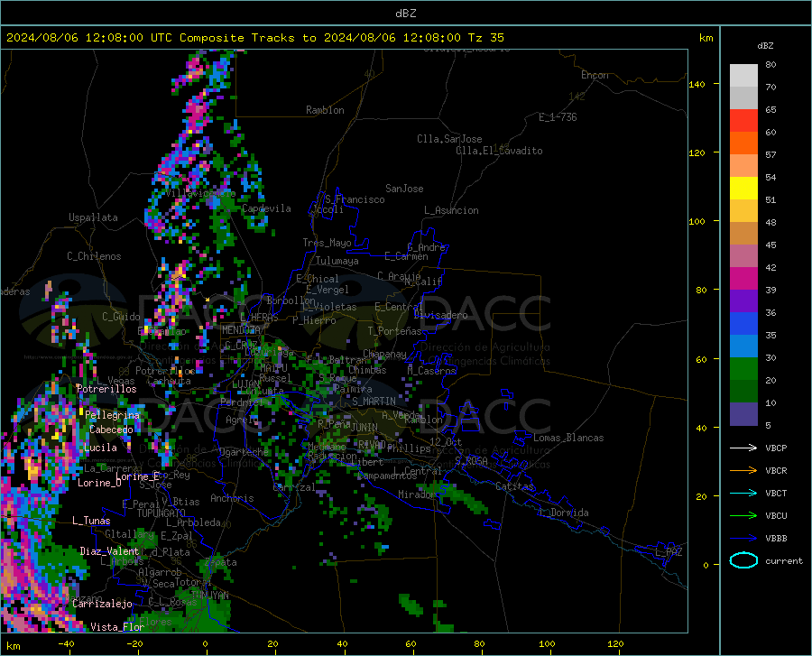Click the Tres_Mayo label
Screen dimensions: 812x656
[327, 243]
